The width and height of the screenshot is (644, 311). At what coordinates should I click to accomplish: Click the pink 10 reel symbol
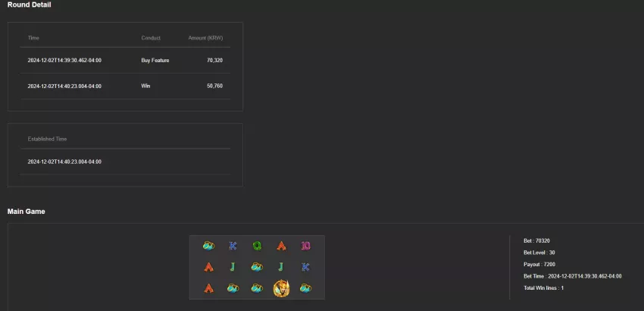click(x=305, y=246)
